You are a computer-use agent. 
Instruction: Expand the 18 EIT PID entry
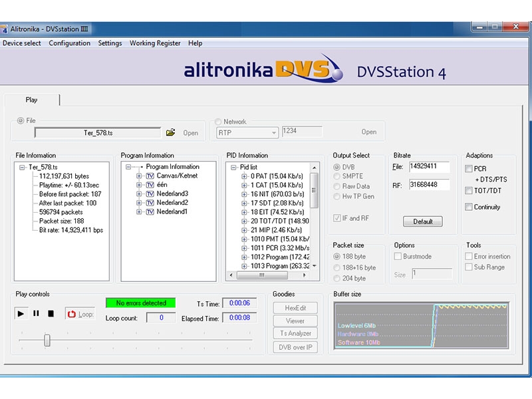(244, 212)
